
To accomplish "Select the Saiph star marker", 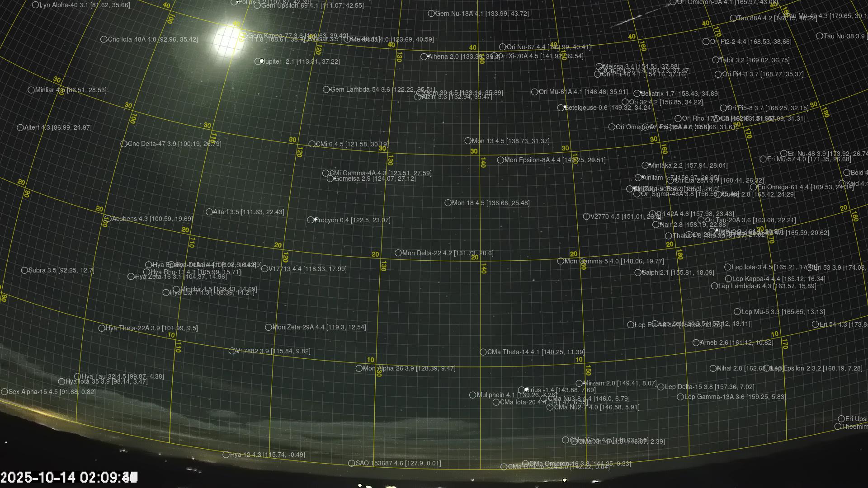I will coord(638,273).
